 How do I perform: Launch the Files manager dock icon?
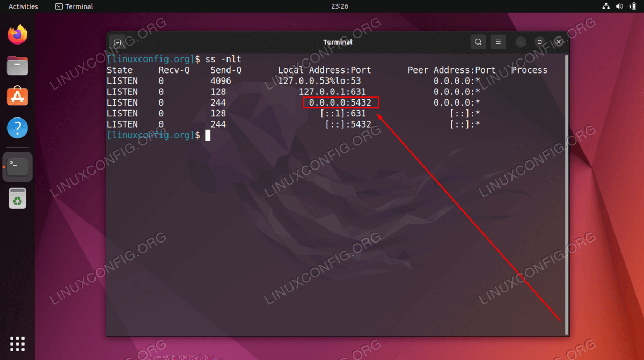(x=18, y=66)
